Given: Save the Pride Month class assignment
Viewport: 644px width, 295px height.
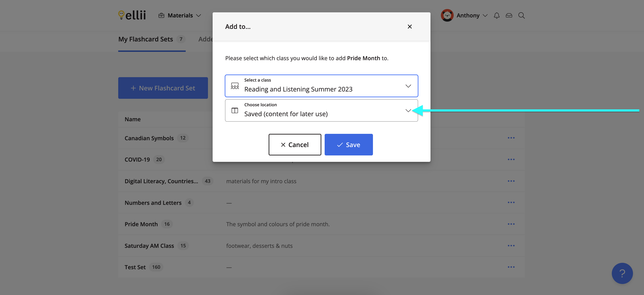Looking at the screenshot, I should coord(348,144).
